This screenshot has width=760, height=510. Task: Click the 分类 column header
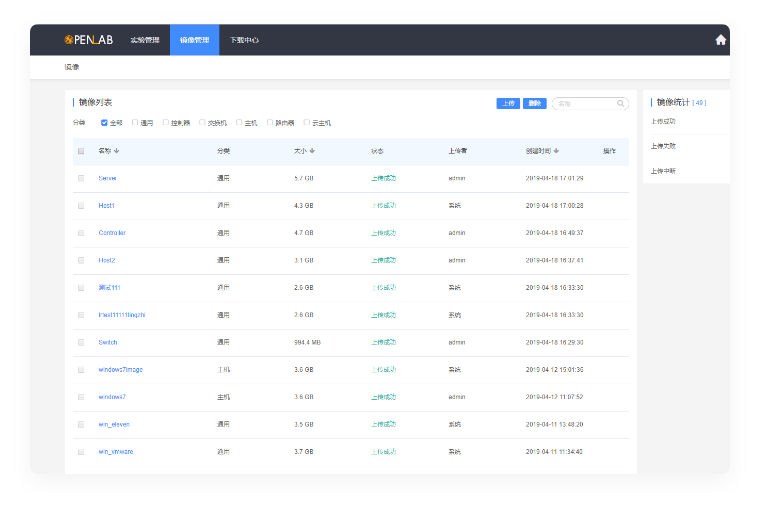pyautogui.click(x=223, y=151)
